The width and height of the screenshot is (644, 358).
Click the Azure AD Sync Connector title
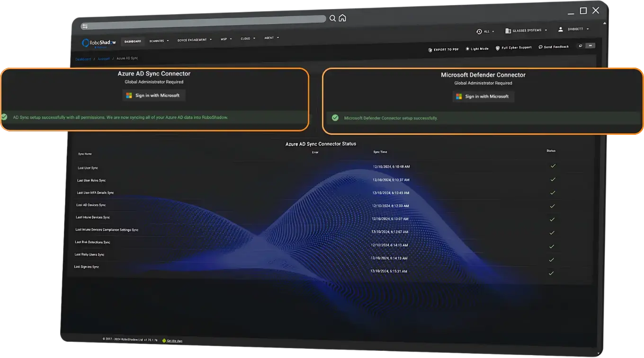coord(154,74)
